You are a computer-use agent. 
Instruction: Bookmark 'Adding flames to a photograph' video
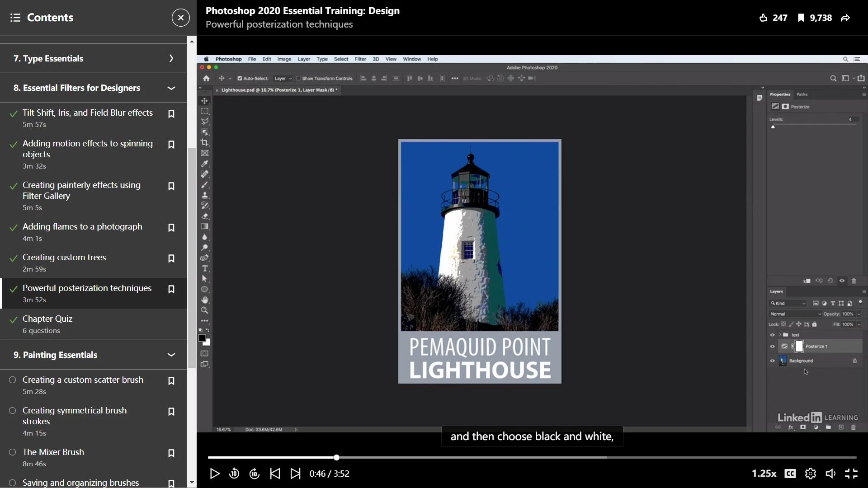click(x=171, y=228)
